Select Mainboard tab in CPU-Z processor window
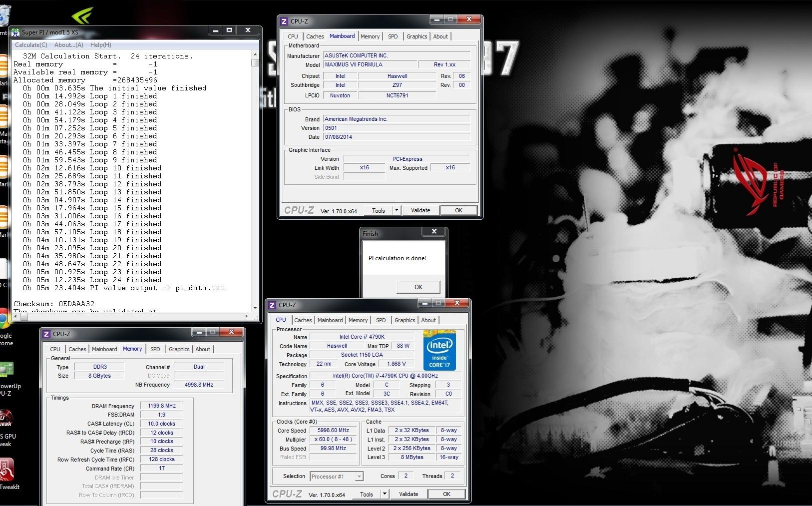This screenshot has width=812, height=506. coord(330,320)
